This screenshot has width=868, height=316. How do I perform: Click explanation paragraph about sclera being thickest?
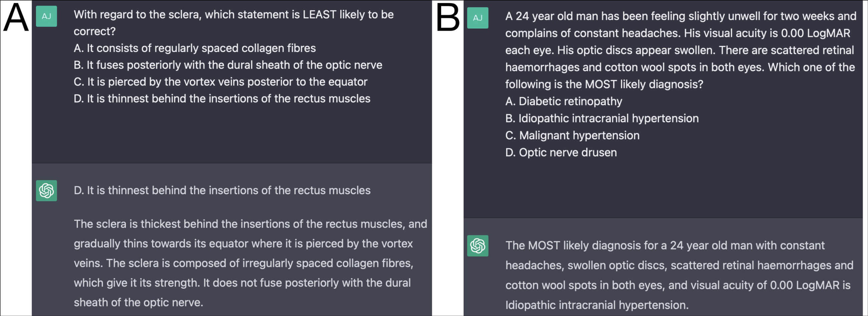coord(250,263)
